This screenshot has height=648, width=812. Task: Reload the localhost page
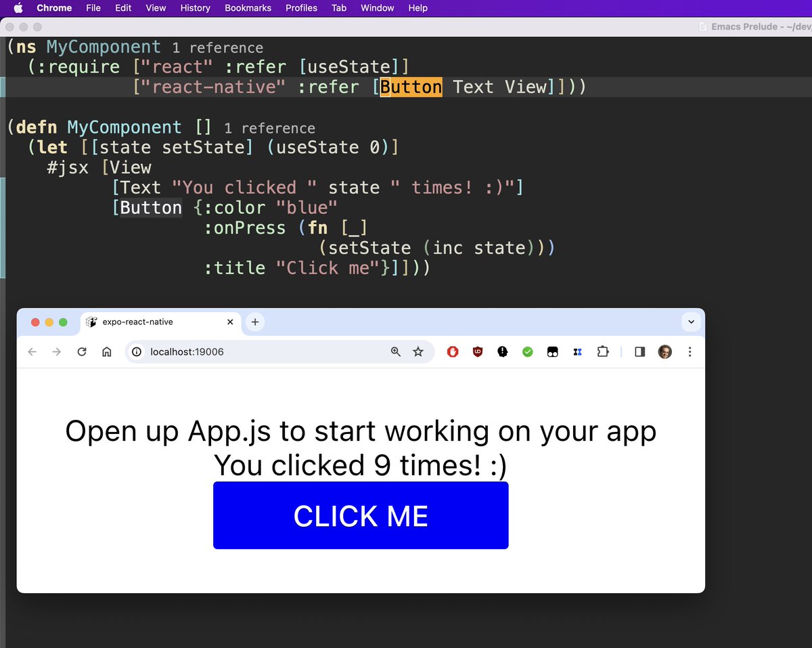click(x=82, y=351)
